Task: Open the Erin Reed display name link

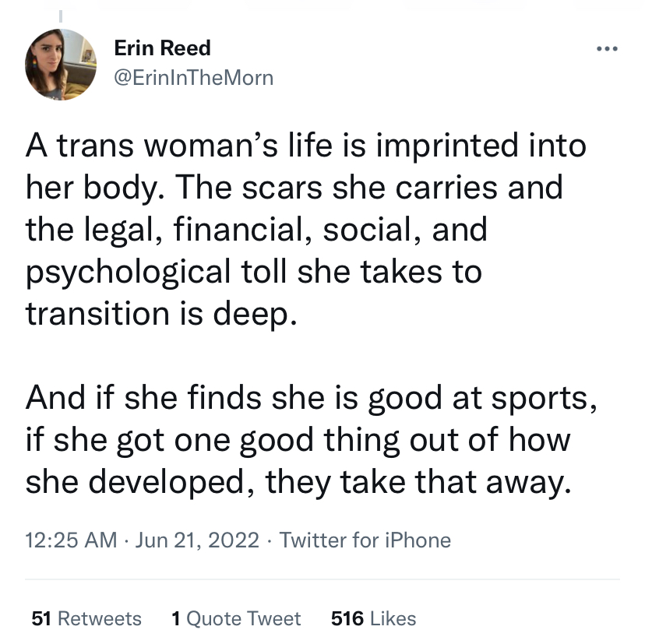Action: 162,48
